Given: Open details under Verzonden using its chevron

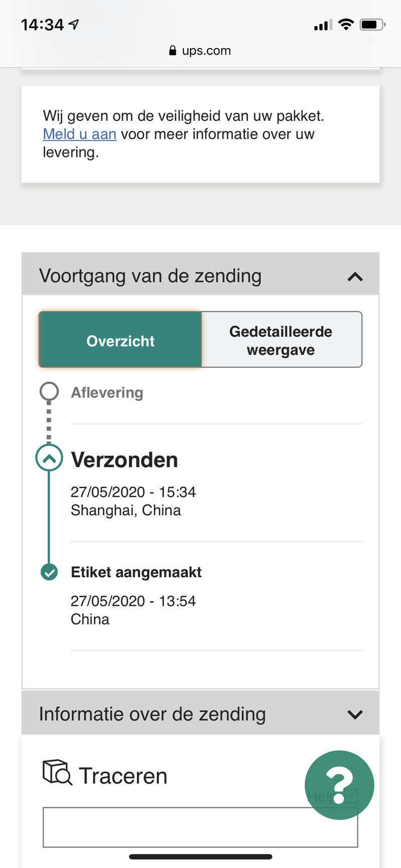Looking at the screenshot, I should (x=49, y=458).
